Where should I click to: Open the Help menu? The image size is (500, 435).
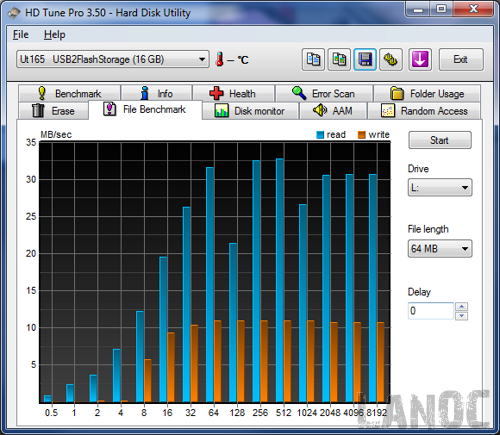tap(54, 35)
